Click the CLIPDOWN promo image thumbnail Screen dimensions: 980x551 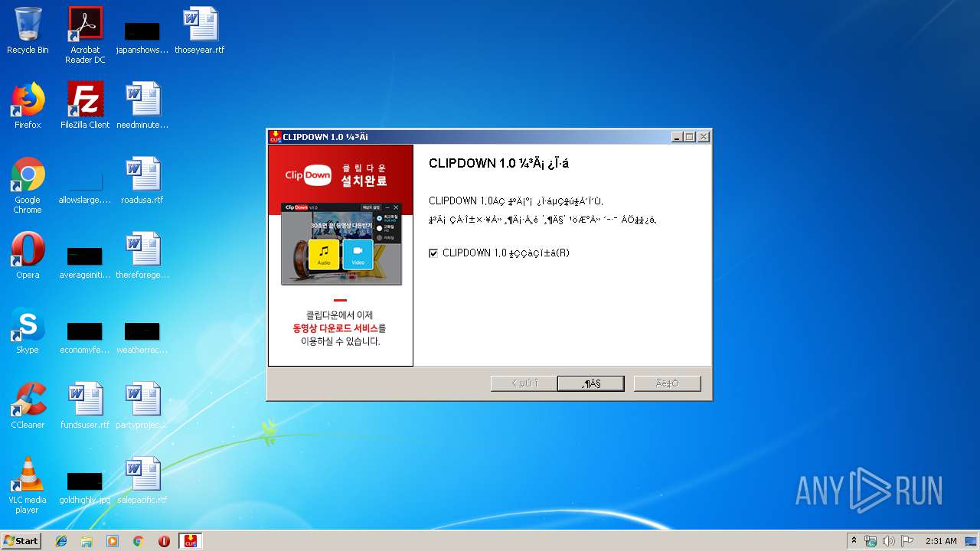tap(341, 243)
